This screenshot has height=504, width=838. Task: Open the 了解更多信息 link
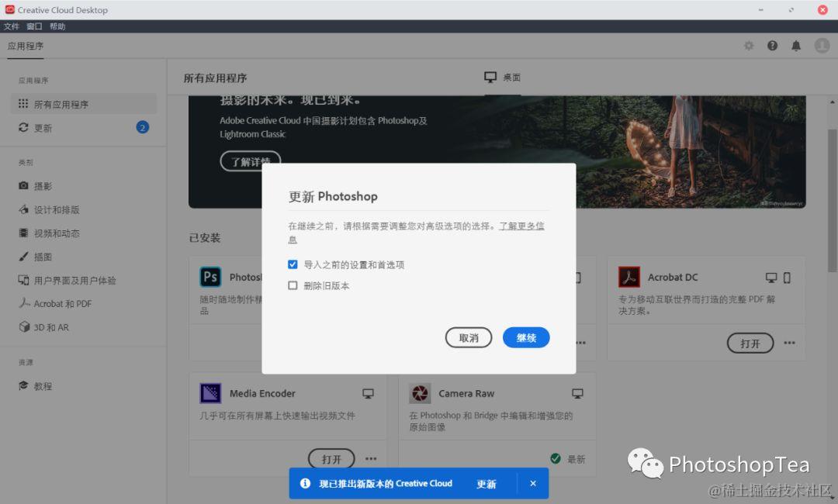pyautogui.click(x=521, y=226)
